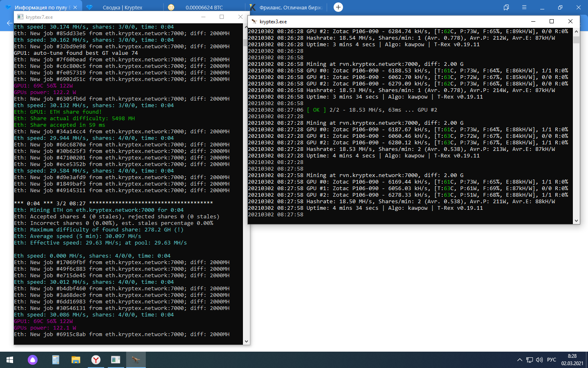Image resolution: width=588 pixels, height=368 pixels.
Task: Close the kryptex3.exe console window
Action: tap(570, 21)
